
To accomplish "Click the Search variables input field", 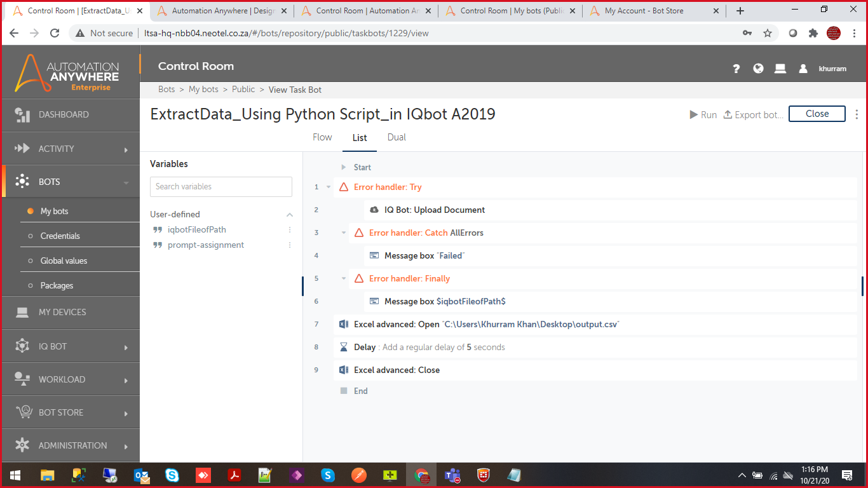I will pyautogui.click(x=221, y=187).
